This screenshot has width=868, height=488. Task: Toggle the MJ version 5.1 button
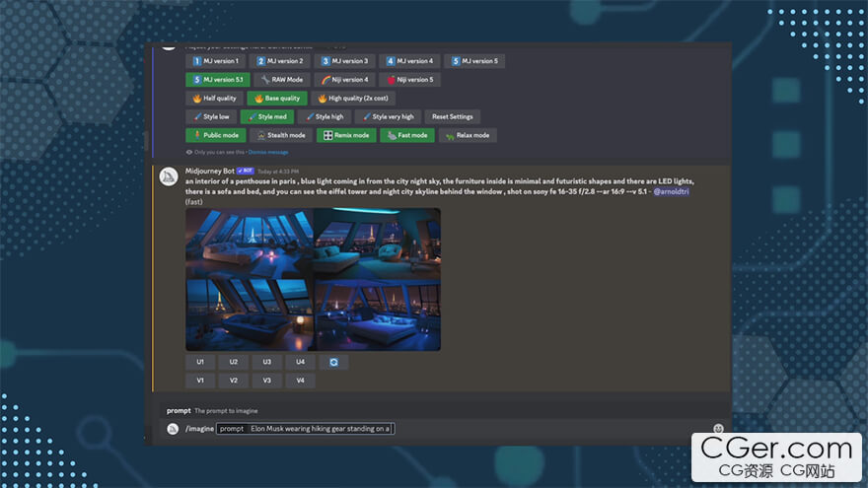218,80
